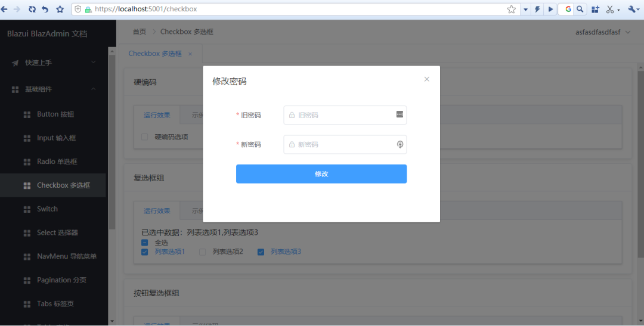Uncheck the 列表选项1 checkbox
The height and width of the screenshot is (326, 644).
(x=144, y=252)
